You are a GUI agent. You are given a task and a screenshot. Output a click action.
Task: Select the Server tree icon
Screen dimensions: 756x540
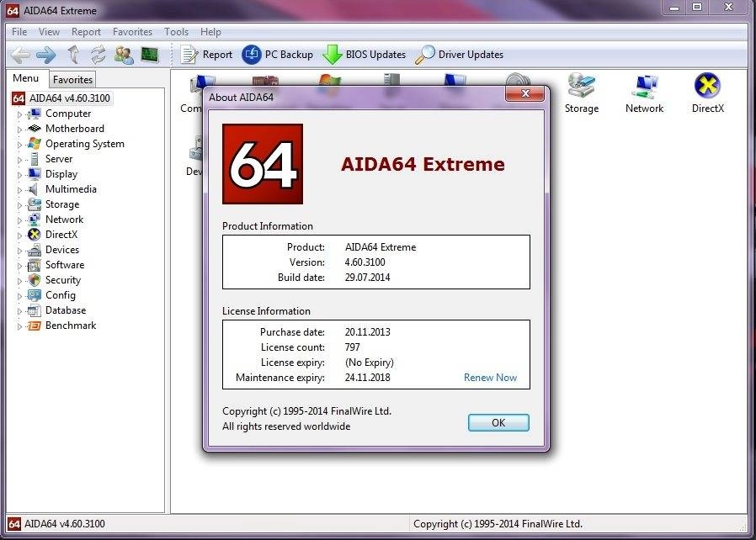coord(35,159)
